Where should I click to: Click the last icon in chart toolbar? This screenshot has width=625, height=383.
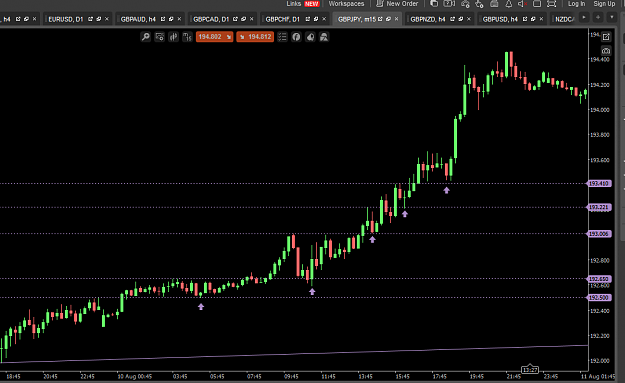[x=324, y=37]
